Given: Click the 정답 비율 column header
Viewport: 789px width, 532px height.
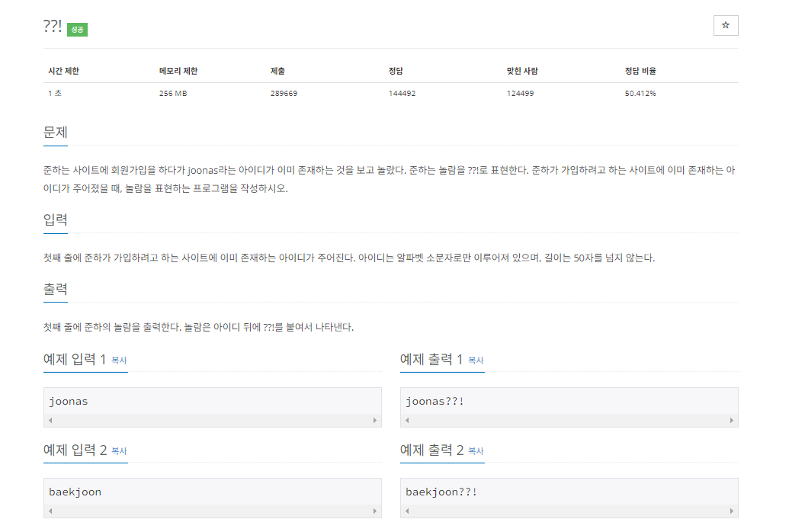Looking at the screenshot, I should click(640, 71).
